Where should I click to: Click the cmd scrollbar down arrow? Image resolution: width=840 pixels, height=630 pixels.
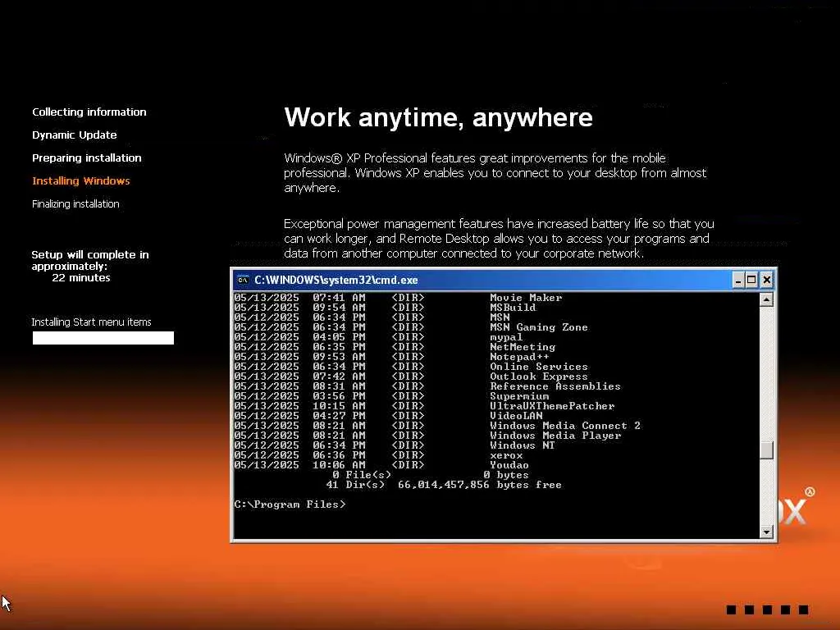[x=766, y=532]
